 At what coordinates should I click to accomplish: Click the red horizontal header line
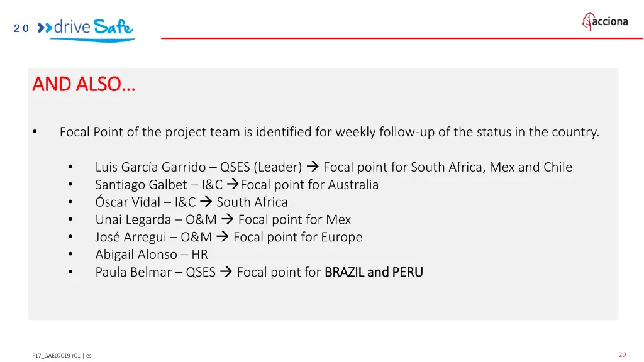point(402,38)
